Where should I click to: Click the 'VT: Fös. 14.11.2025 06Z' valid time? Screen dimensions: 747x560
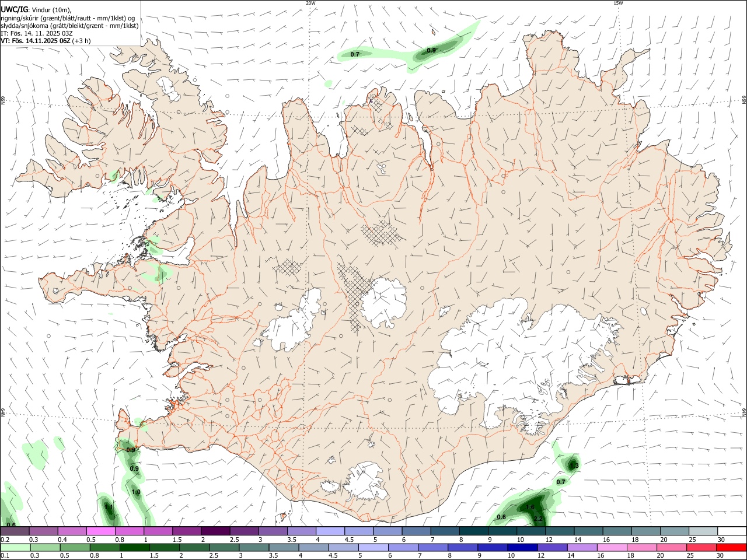click(36, 41)
